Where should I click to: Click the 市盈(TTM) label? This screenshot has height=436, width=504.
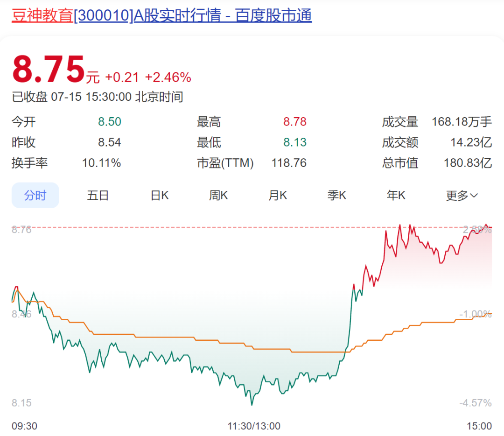(225, 163)
